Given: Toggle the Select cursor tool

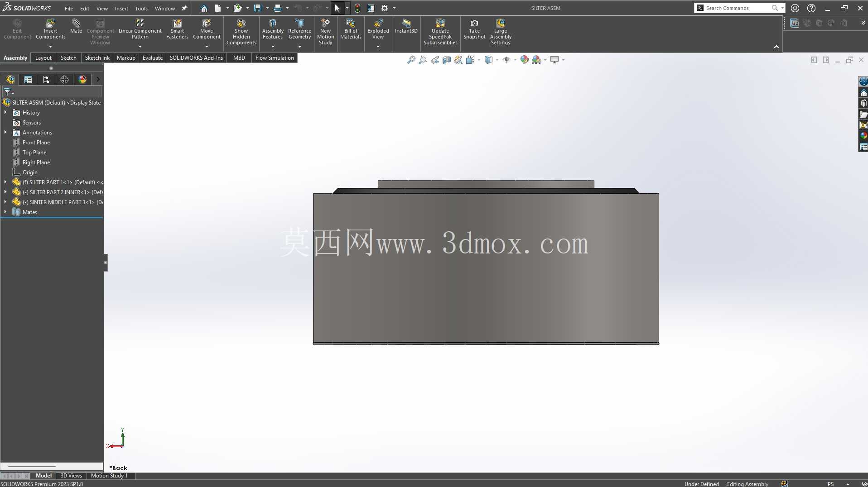Looking at the screenshot, I should 337,8.
